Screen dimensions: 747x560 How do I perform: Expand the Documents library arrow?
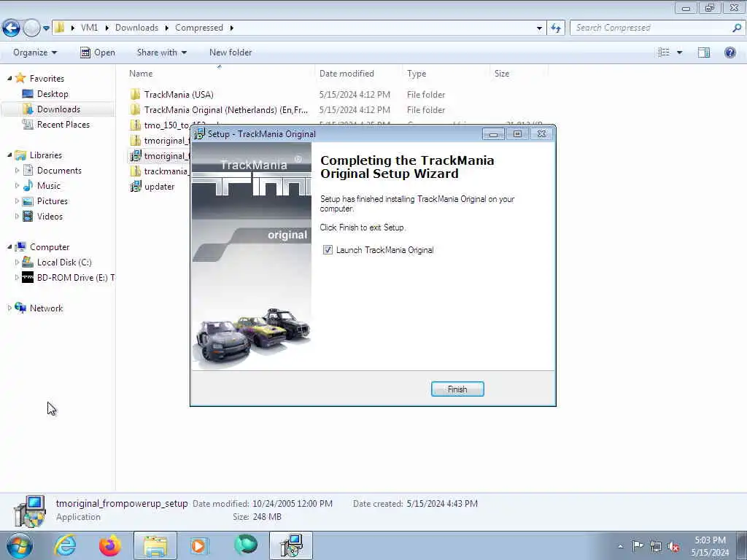pyautogui.click(x=18, y=171)
